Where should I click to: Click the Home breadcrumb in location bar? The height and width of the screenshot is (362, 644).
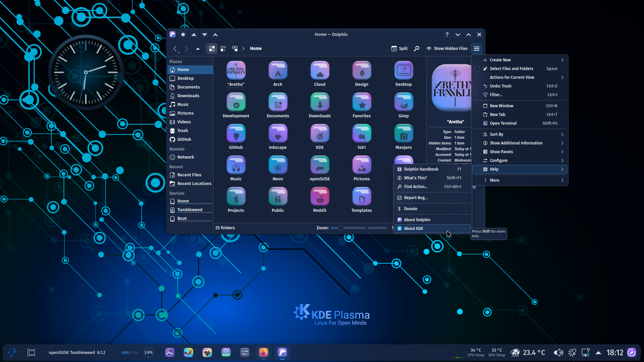coord(256,49)
